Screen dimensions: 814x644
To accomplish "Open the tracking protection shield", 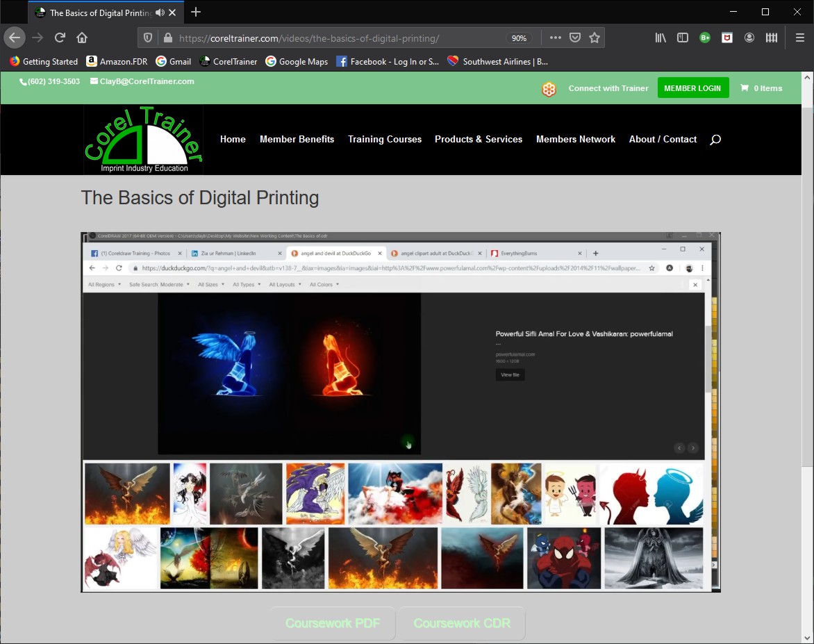I will pos(148,38).
